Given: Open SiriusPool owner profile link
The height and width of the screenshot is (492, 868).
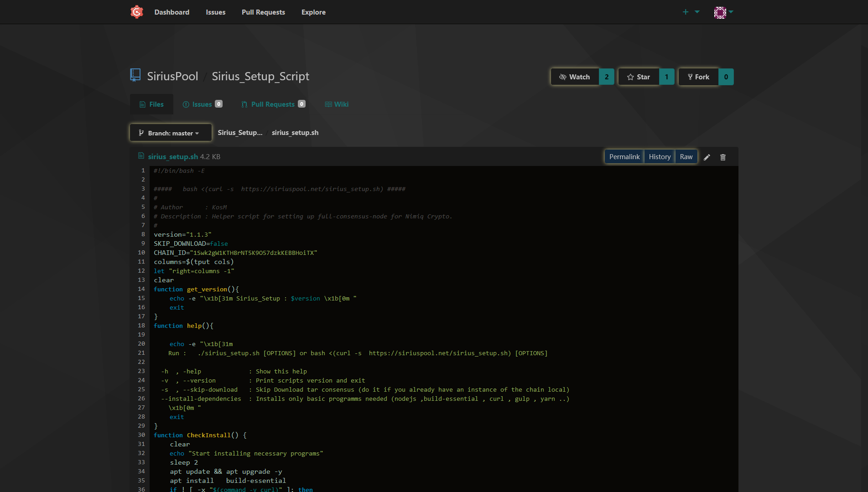Looking at the screenshot, I should pos(172,76).
